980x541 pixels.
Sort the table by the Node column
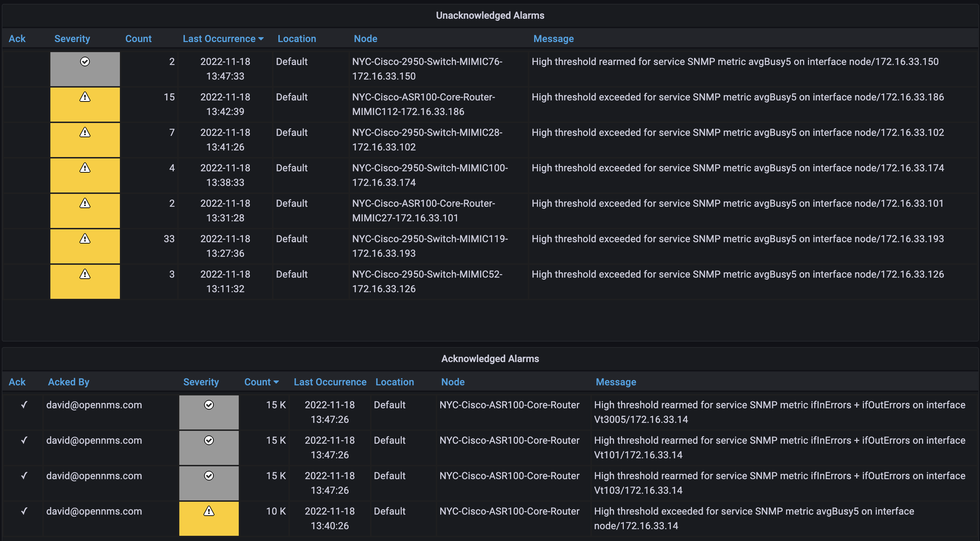coord(365,39)
